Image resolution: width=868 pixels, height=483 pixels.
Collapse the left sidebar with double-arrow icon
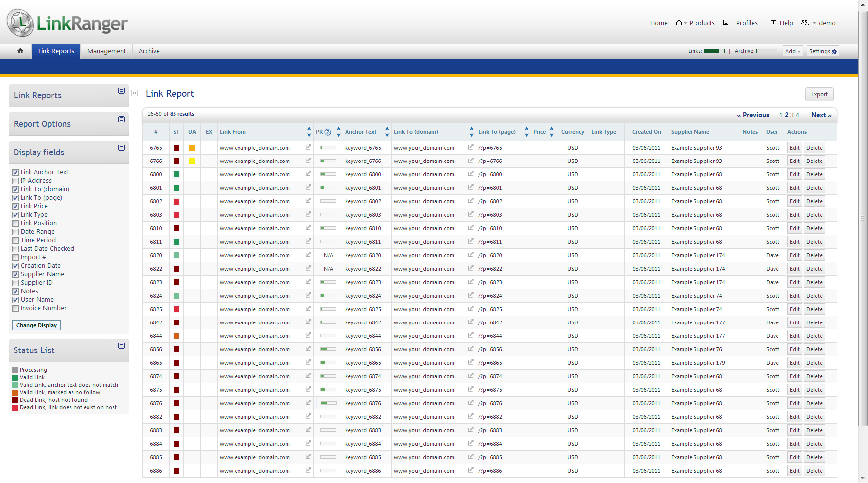134,93
